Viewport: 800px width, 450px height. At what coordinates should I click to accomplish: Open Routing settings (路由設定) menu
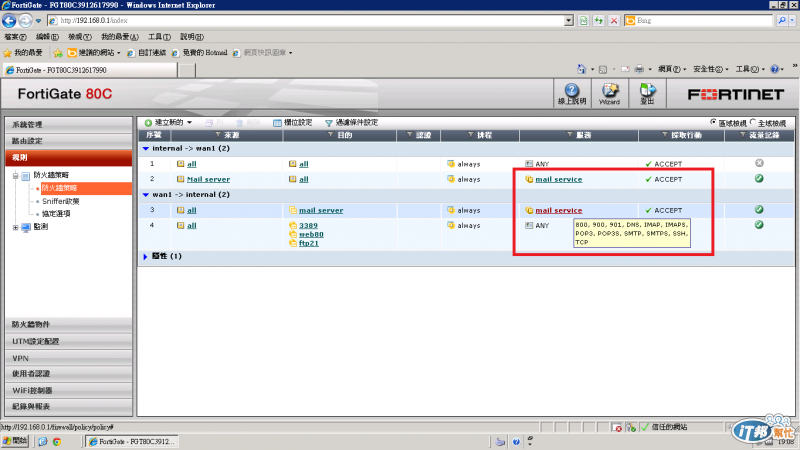coord(69,141)
